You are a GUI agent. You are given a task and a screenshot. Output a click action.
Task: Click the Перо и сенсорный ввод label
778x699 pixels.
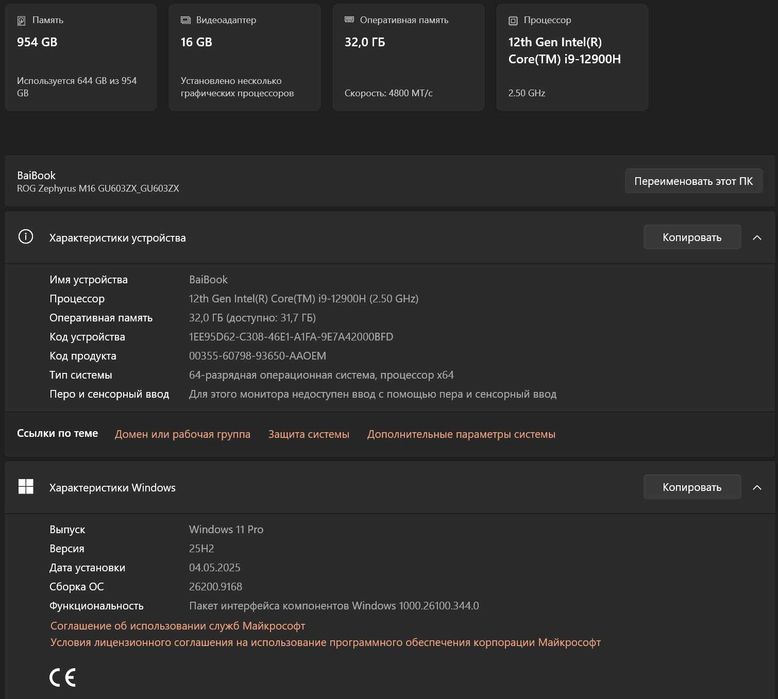(x=109, y=394)
